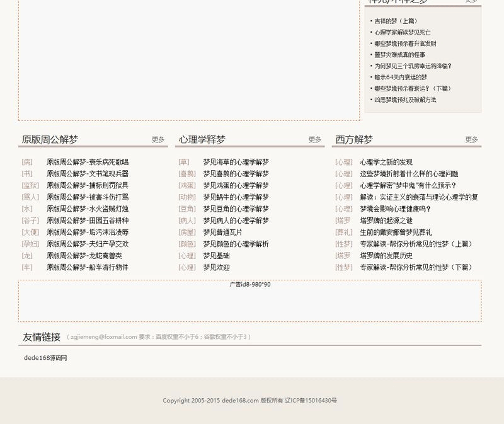504x424 pixels.
Task: Open 这些梦境折射着什么样的心理问题
Action: pos(409,174)
